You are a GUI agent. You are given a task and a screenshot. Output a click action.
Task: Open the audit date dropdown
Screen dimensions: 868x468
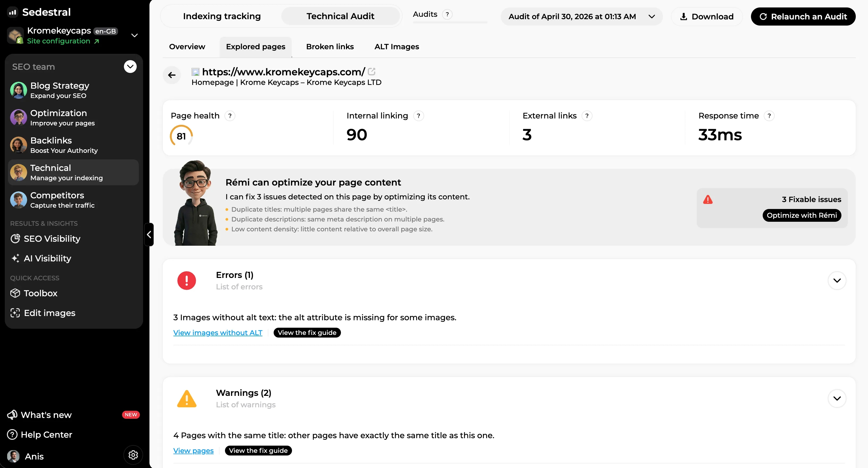(582, 17)
